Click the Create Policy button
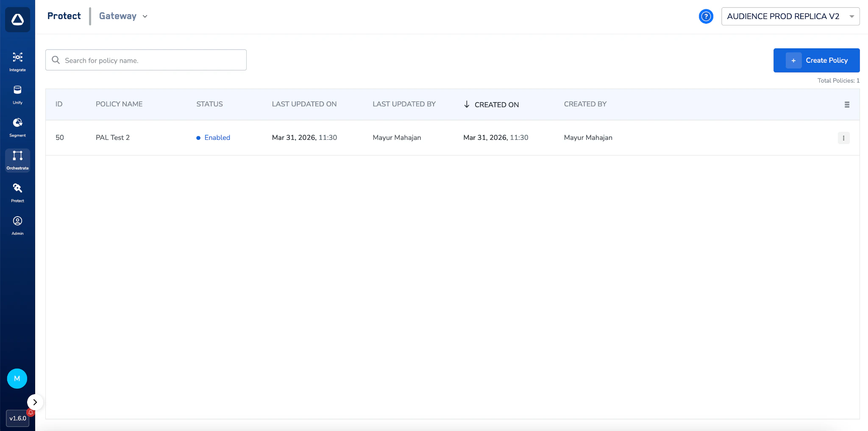The width and height of the screenshot is (868, 431). (816, 60)
